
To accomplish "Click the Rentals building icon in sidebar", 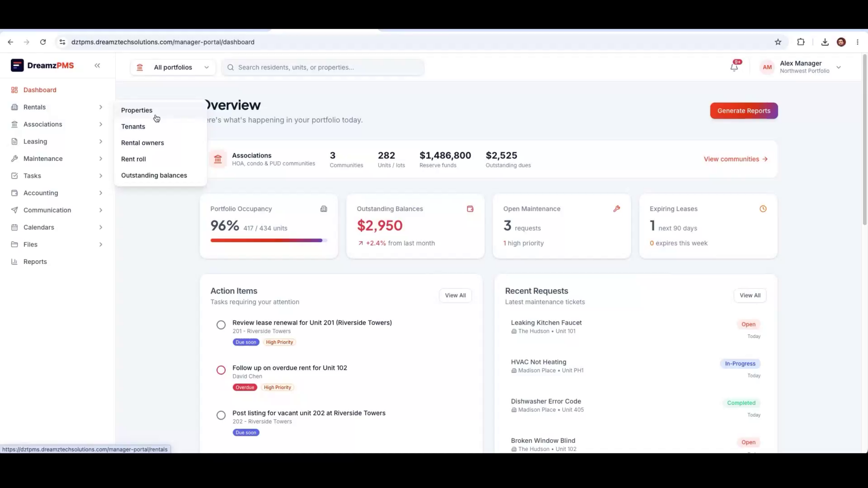I will 14,107.
